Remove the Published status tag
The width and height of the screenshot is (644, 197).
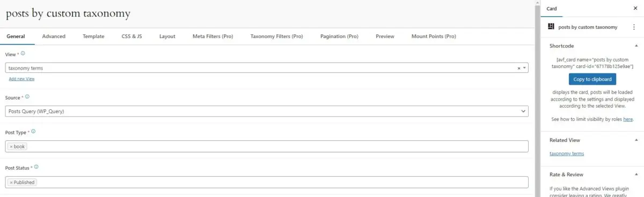11,182
